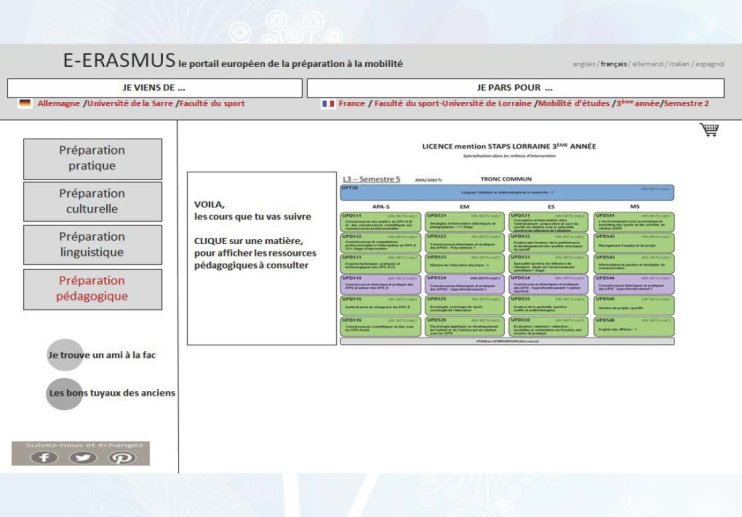Open the Twitter bird icon
Screen dimensions: 742x517
pos(83,457)
